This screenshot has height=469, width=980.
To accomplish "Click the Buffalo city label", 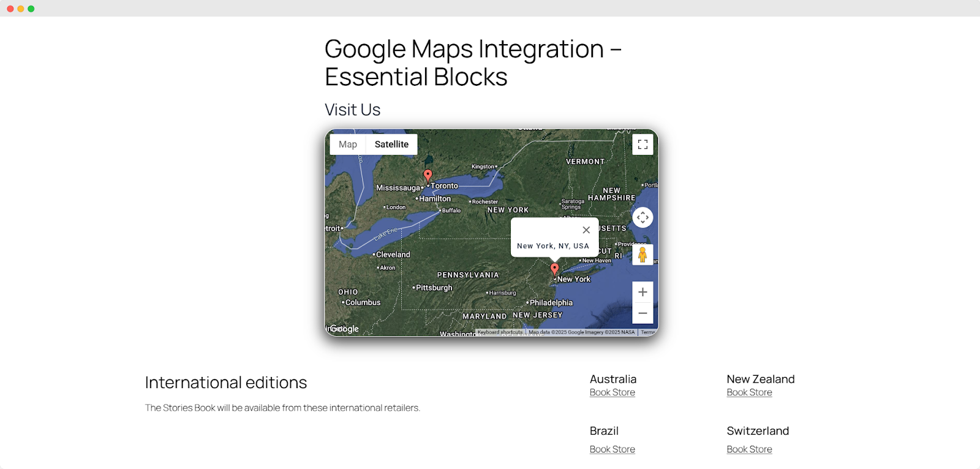I will pyautogui.click(x=451, y=210).
